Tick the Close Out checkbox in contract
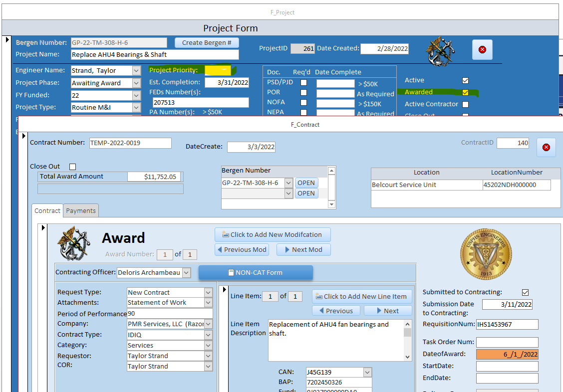 pos(72,167)
